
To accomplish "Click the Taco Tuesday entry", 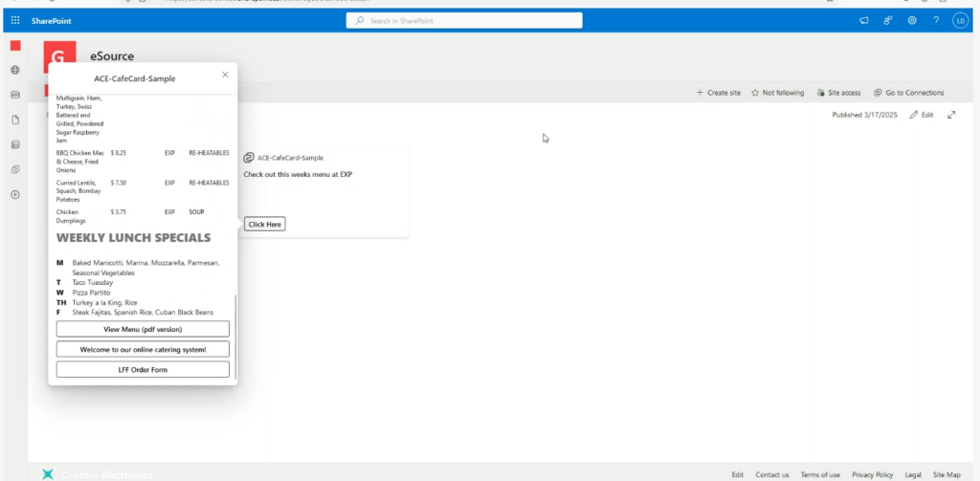I will 93,282.
